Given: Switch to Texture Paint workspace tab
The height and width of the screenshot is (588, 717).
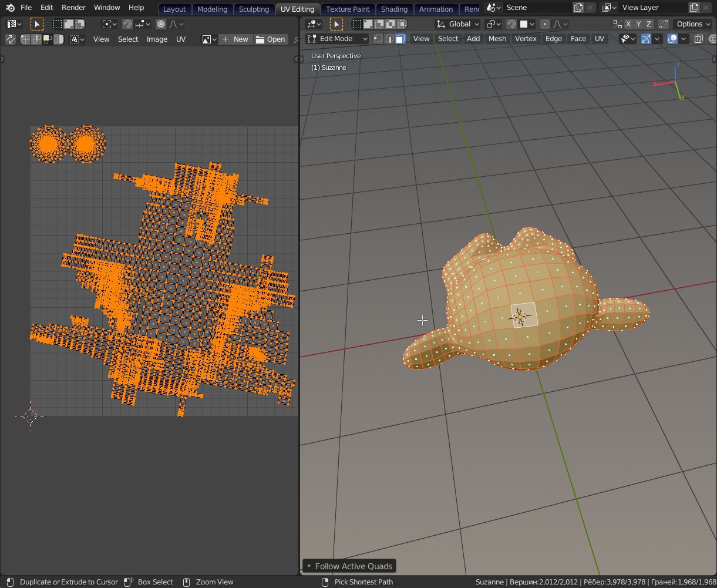Looking at the screenshot, I should tap(348, 9).
